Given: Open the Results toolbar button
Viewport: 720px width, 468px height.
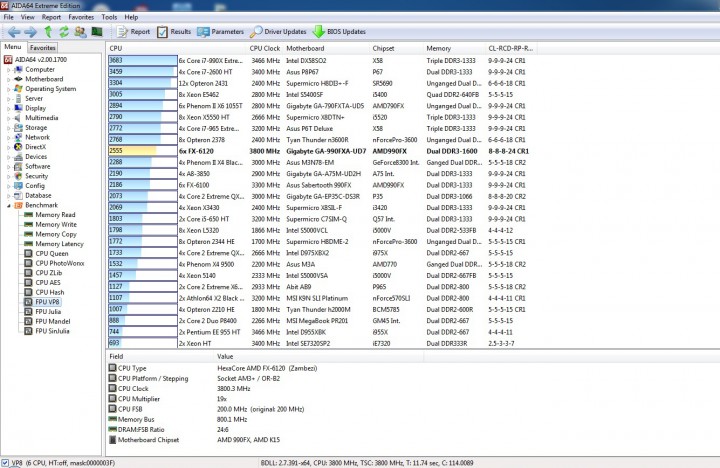Looking at the screenshot, I should click(174, 32).
